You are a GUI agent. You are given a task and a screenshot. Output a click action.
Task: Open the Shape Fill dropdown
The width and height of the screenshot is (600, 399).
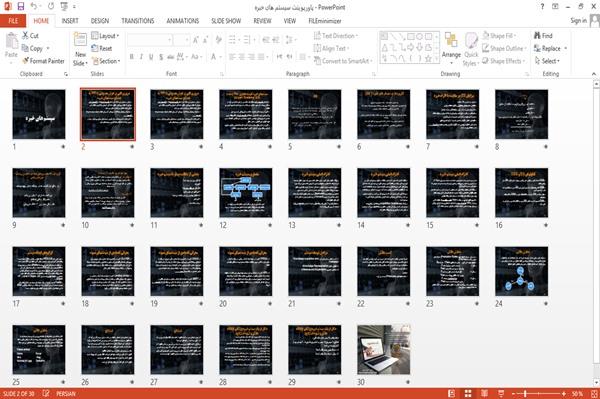click(x=499, y=36)
